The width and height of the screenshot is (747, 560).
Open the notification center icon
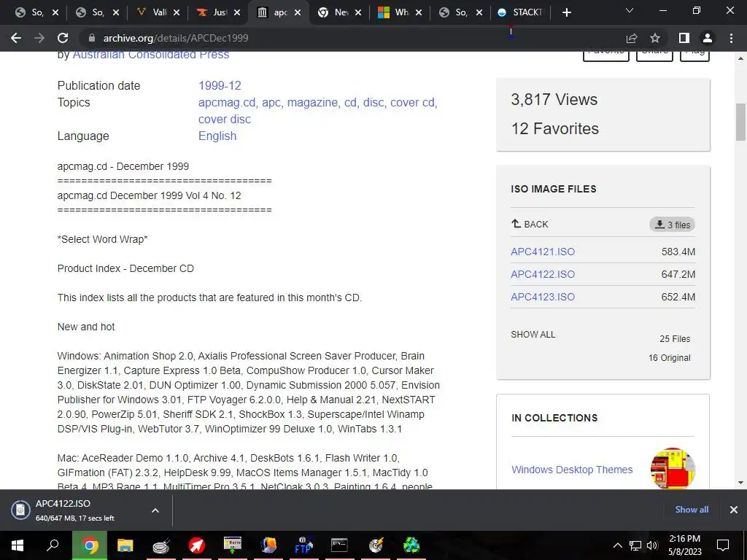pos(723,545)
